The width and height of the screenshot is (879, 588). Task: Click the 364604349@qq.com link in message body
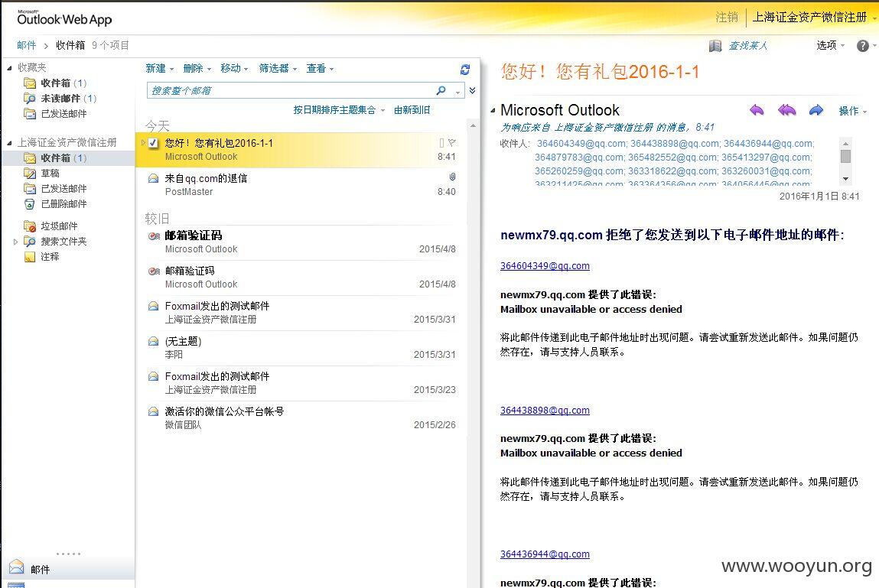pyautogui.click(x=545, y=265)
